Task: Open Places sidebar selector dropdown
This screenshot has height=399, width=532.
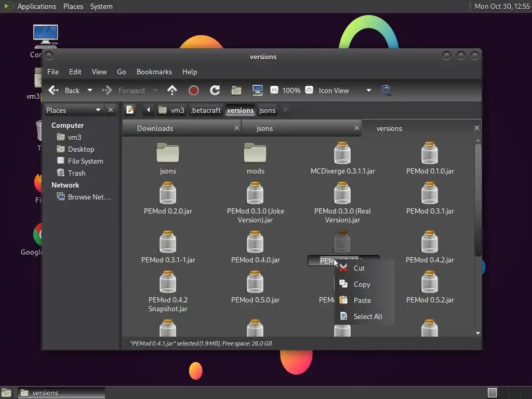Action: pyautogui.click(x=73, y=110)
